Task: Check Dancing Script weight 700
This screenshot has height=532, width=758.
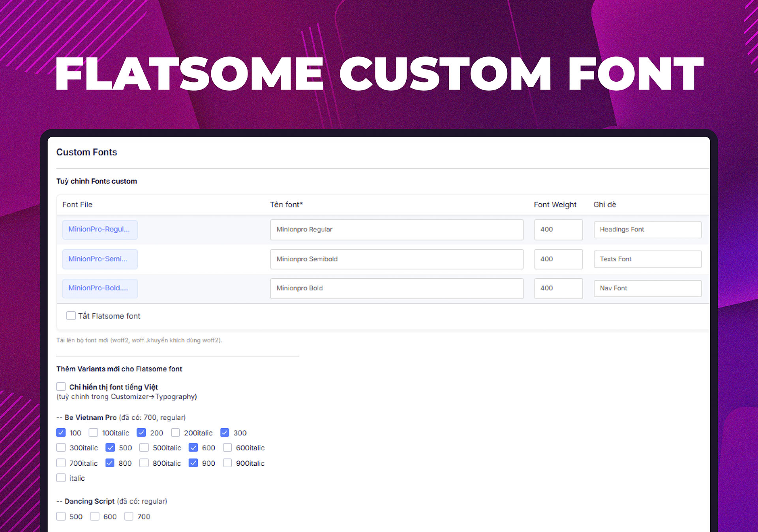Action: (129, 516)
